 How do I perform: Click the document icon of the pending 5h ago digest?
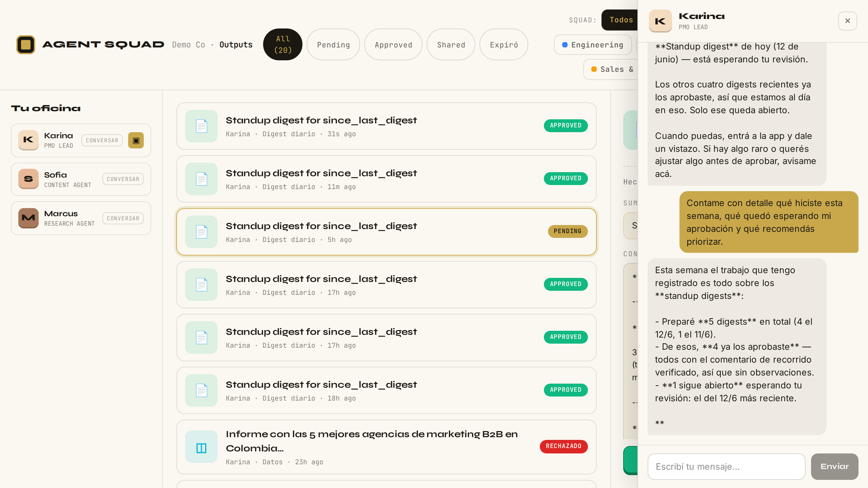coord(201,232)
